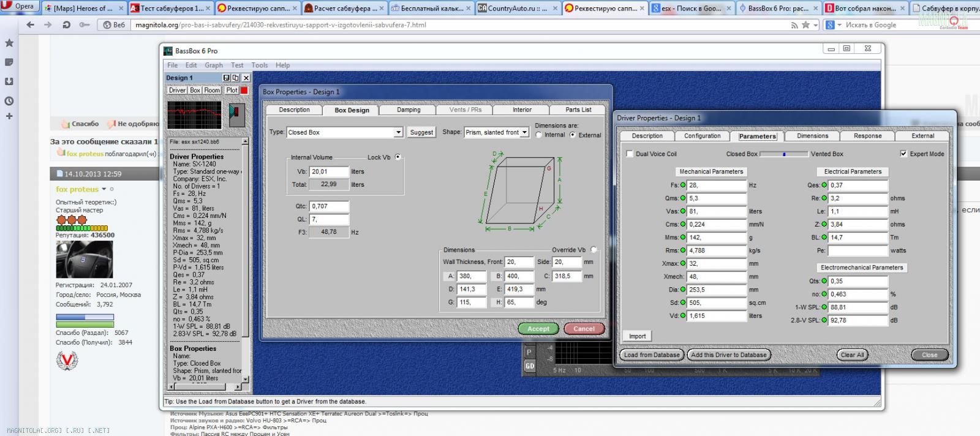The image size is (980, 436).
Task: Reload the page with the Opera refresh icon
Action: coord(66,25)
